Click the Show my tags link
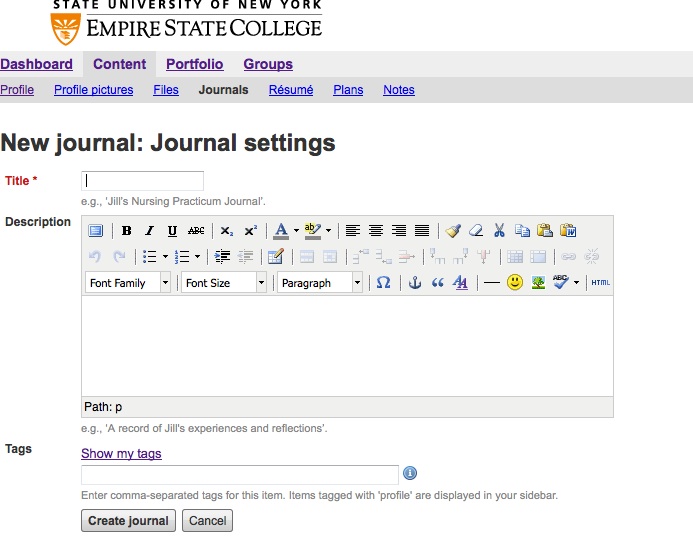 tap(121, 454)
